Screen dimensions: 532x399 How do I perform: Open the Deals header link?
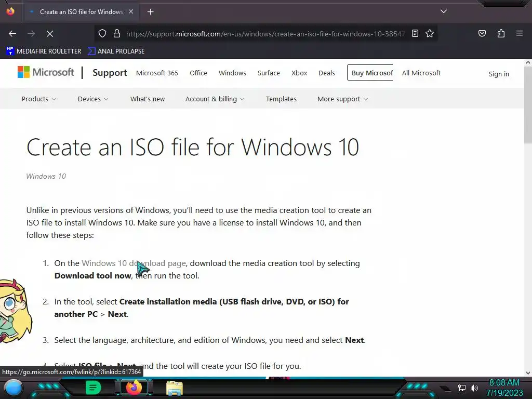(327, 73)
